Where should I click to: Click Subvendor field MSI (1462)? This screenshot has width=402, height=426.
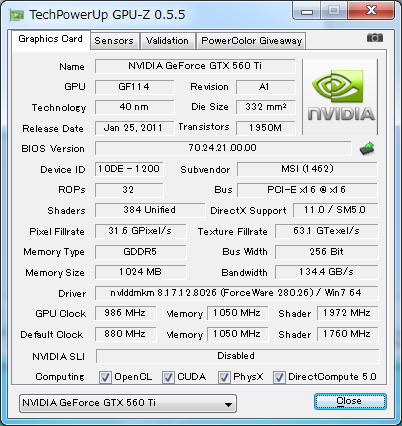[x=307, y=169]
